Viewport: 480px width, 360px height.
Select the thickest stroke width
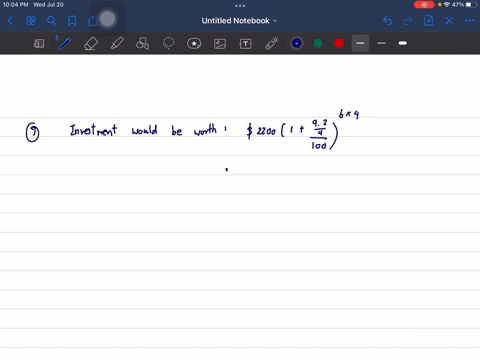click(x=403, y=43)
